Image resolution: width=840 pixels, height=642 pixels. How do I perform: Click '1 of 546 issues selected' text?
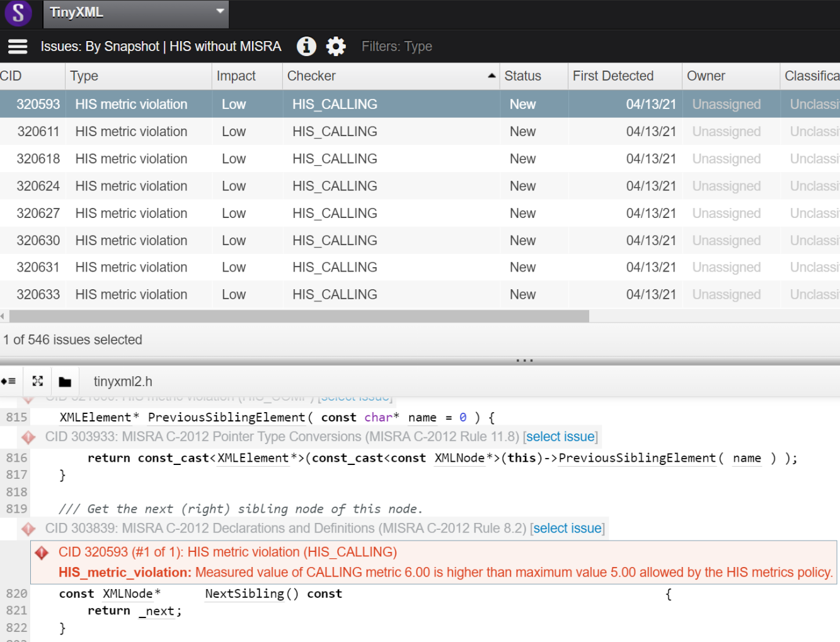[72, 340]
